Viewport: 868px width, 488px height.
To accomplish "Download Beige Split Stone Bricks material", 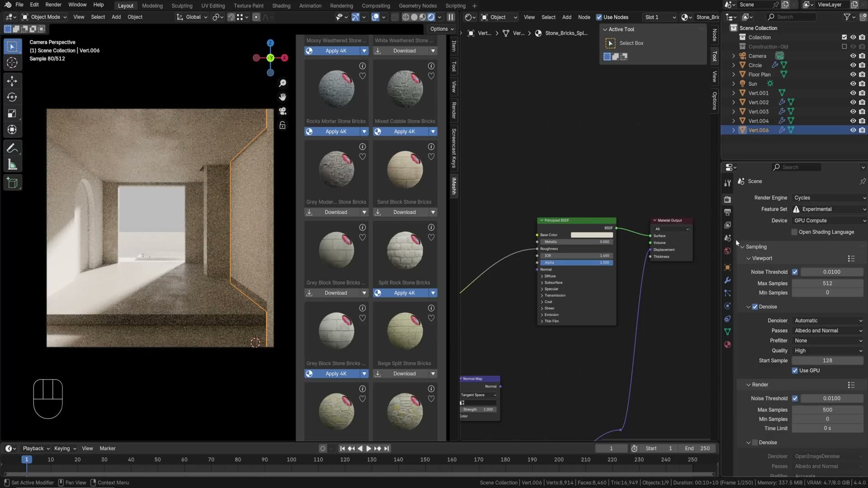I will (x=400, y=374).
